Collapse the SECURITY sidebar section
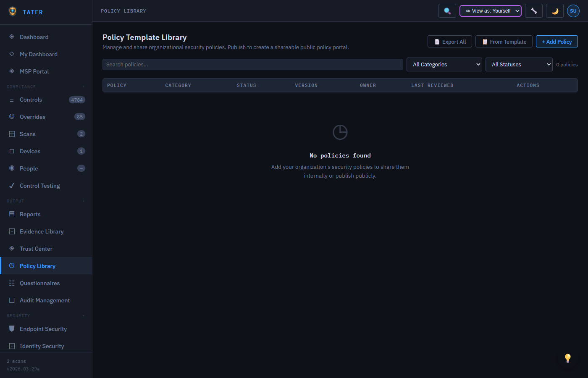The width and height of the screenshot is (588, 378). (46, 316)
